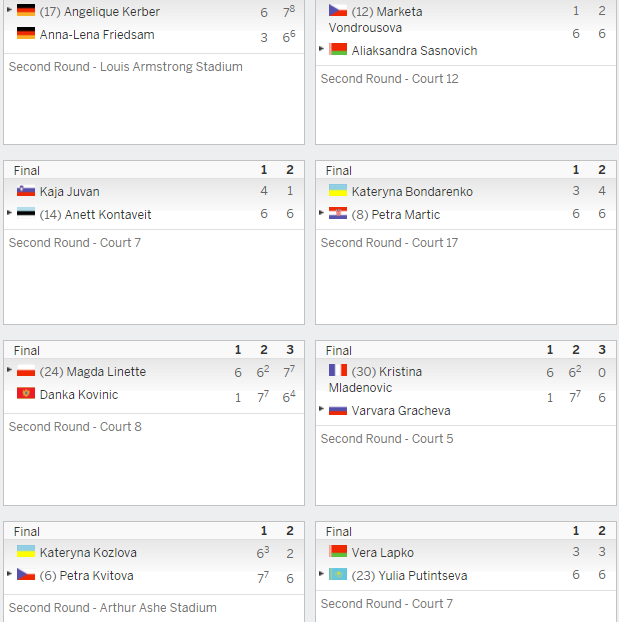Click Marketa Vondrousova's name
619x622 pixels.
coord(375,19)
